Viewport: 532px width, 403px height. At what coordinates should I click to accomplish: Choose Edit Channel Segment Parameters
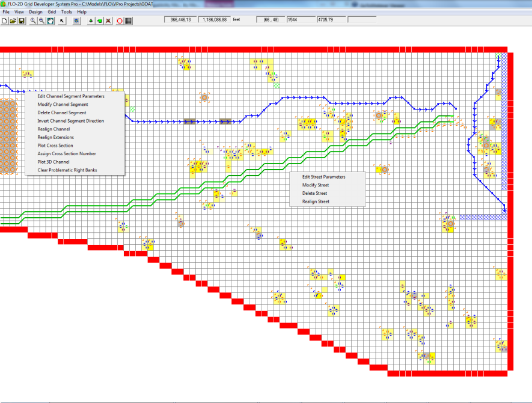(x=71, y=96)
